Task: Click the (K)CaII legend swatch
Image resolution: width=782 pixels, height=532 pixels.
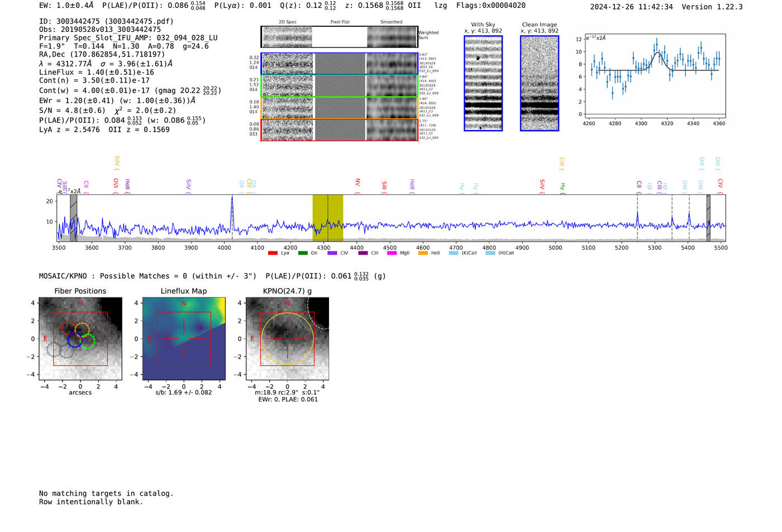Action: pyautogui.click(x=454, y=253)
